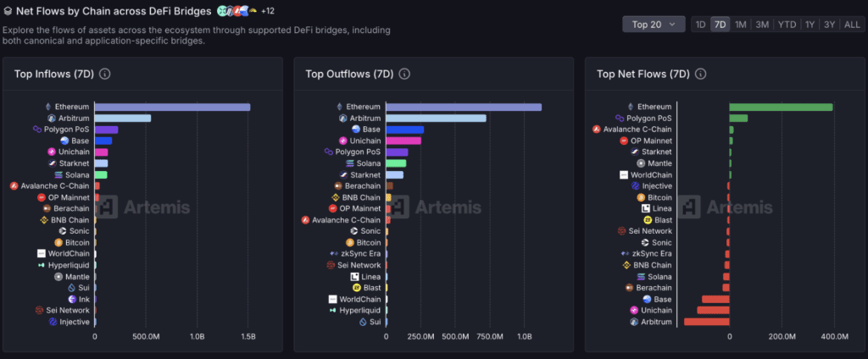Select the 1D time range tab
868x359 pixels.
click(x=700, y=25)
